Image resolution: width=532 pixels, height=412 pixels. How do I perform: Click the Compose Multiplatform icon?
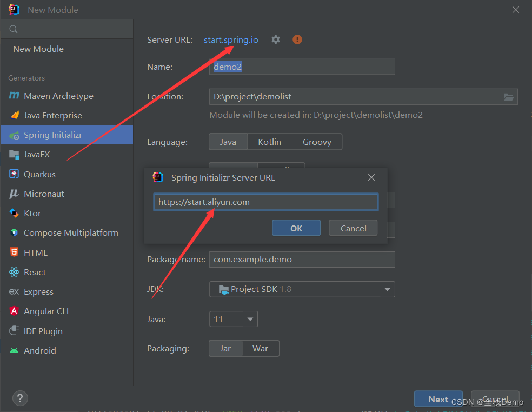click(x=14, y=233)
